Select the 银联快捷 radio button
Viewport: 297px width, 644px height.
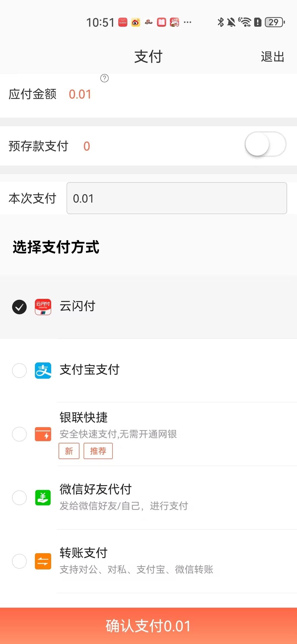pos(19,434)
